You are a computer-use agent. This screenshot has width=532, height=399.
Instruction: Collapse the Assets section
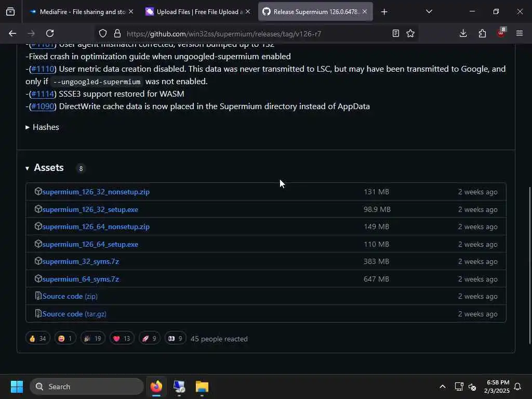45,168
